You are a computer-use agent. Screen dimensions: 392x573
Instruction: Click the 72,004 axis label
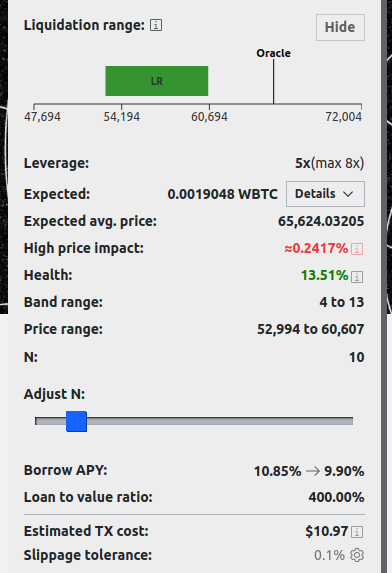tap(343, 117)
